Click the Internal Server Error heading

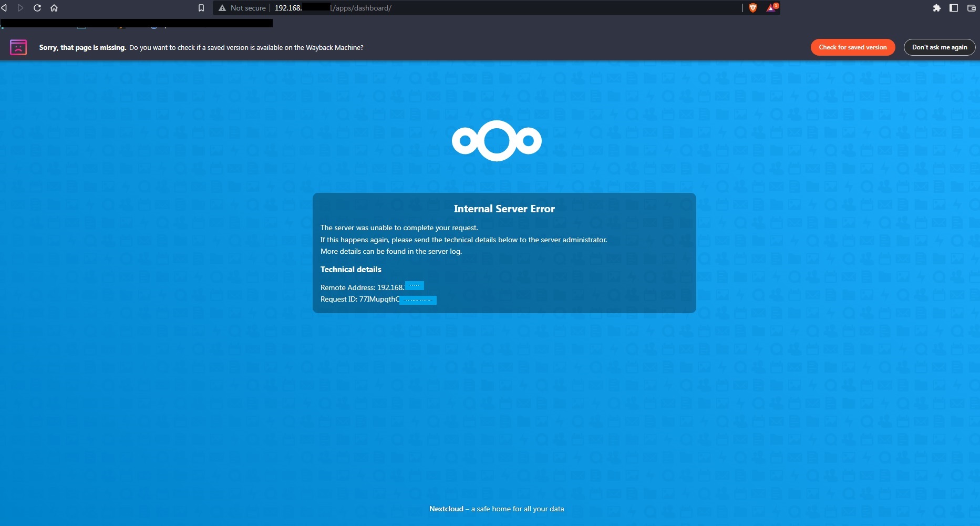click(504, 209)
